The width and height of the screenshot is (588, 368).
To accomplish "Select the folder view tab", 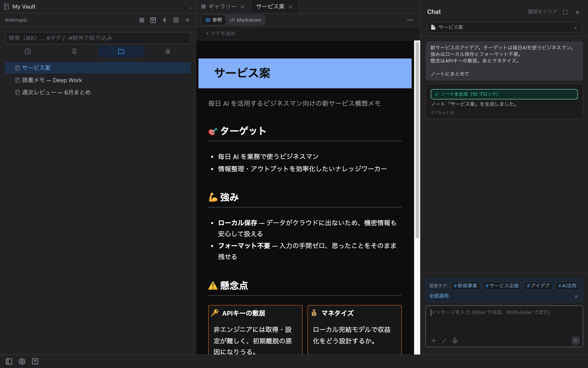I will (x=121, y=51).
